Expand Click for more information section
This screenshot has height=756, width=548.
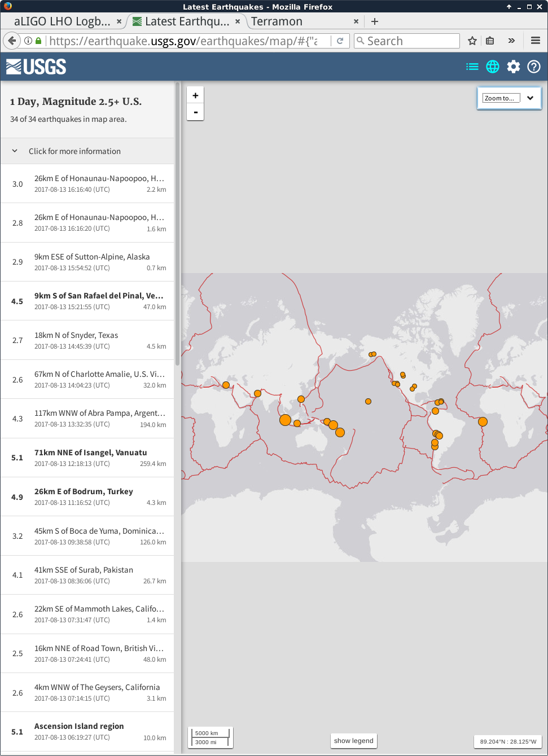87,151
